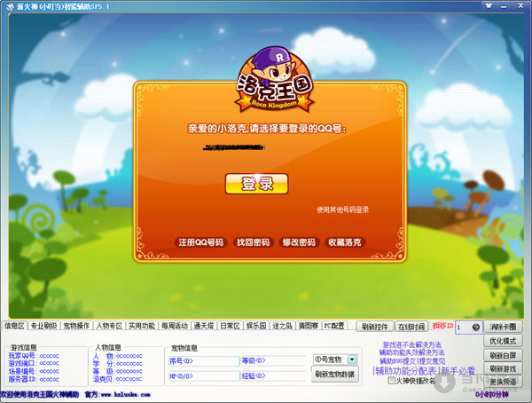
Task: Click the 消除卡圈 button
Action: click(x=503, y=327)
